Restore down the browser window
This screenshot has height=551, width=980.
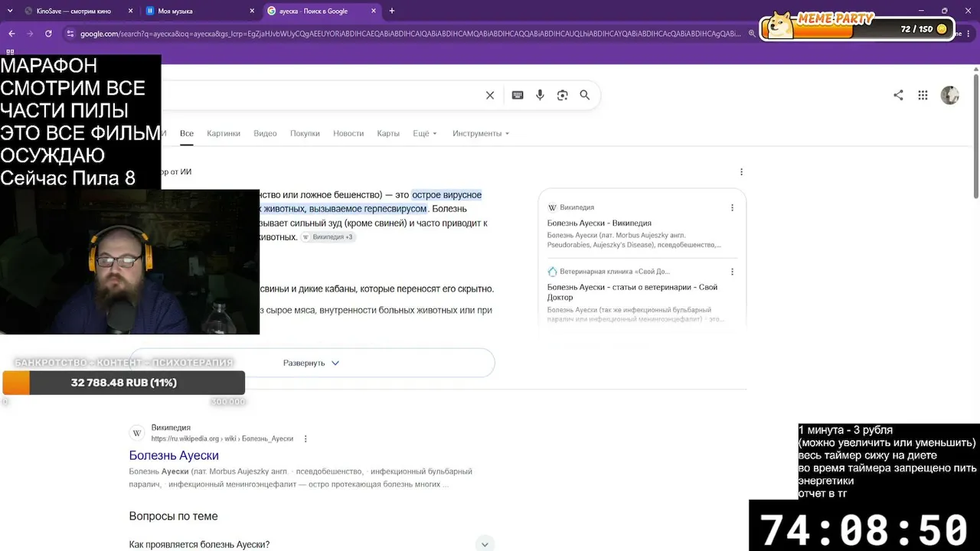point(945,11)
